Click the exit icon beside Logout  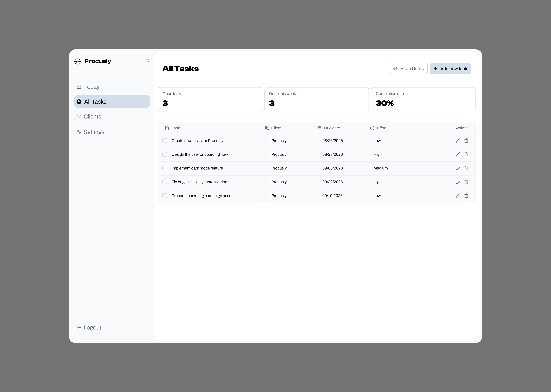[x=79, y=328]
